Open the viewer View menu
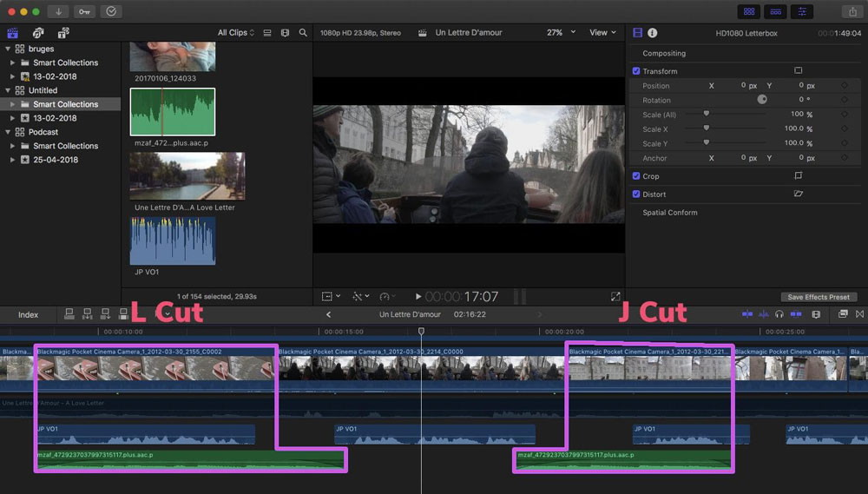The height and width of the screenshot is (494, 868). (602, 33)
